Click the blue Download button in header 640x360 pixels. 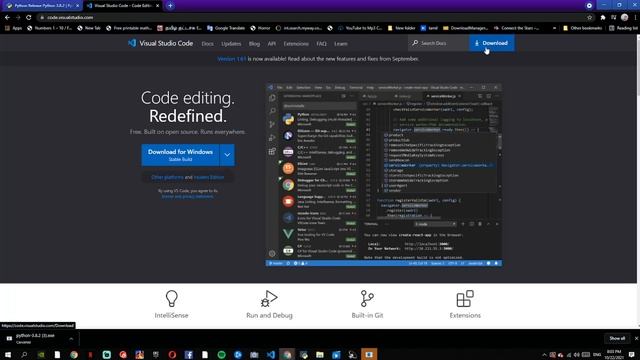[491, 43]
